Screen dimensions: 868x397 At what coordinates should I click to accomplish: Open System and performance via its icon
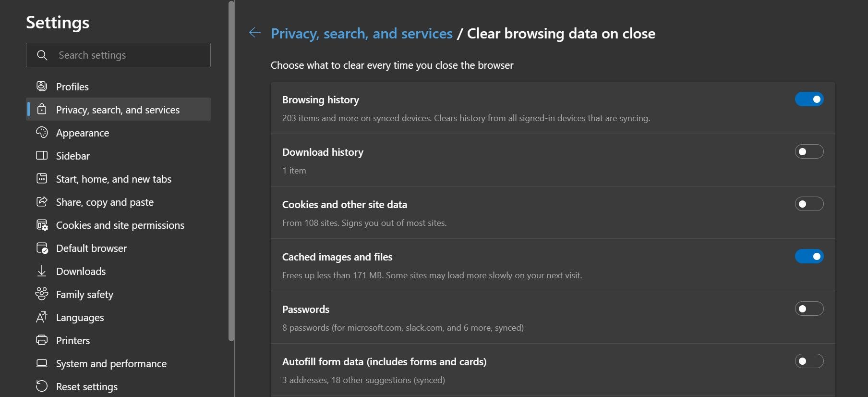(x=42, y=363)
